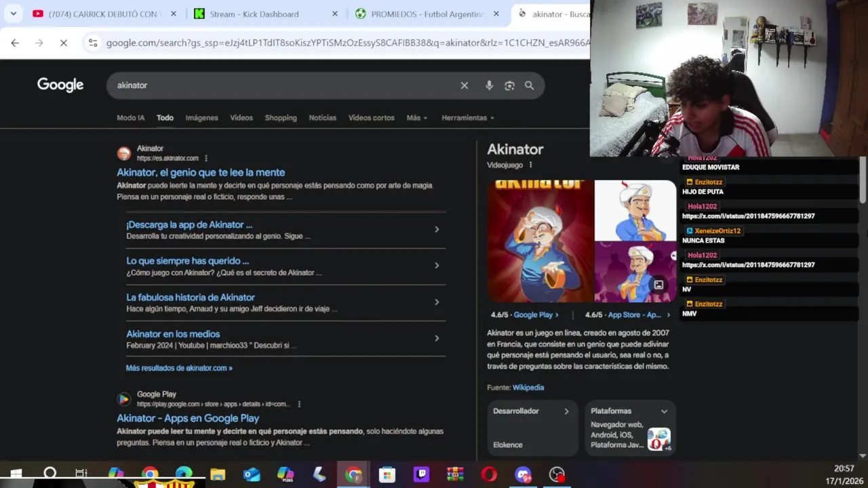
Task: Click the address bar URL
Action: (347, 43)
